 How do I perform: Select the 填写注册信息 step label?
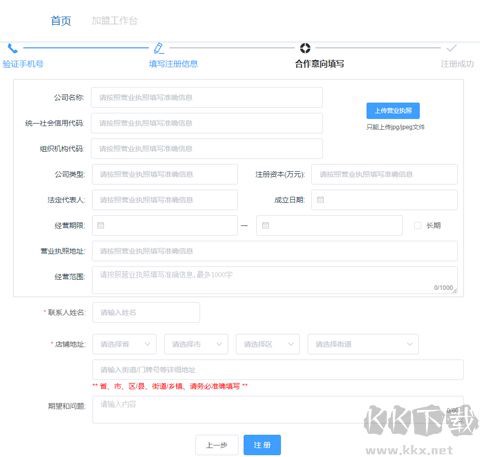[173, 64]
